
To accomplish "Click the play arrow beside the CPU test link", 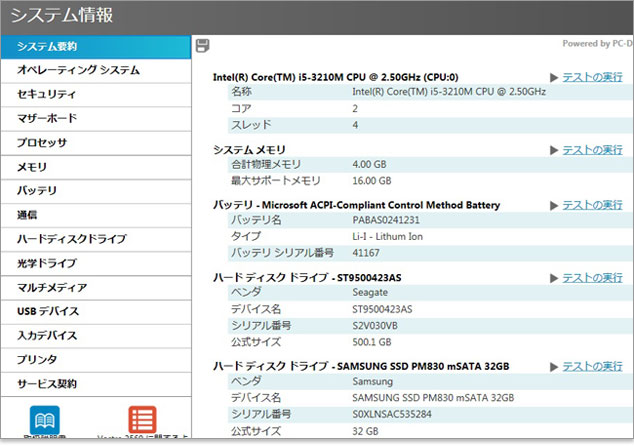I will (x=554, y=77).
